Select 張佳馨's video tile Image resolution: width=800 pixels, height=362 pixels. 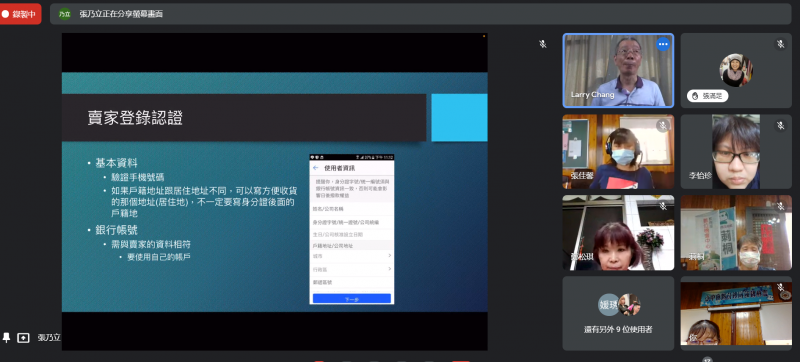coord(618,151)
